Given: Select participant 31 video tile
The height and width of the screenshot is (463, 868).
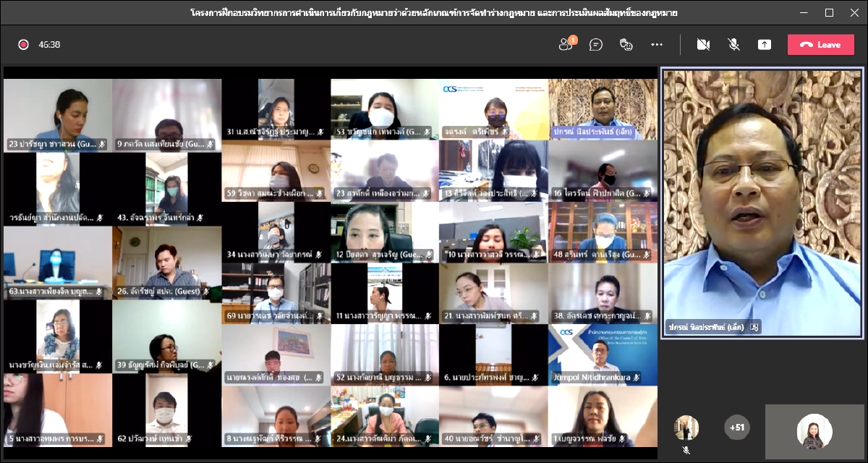Looking at the screenshot, I should [x=276, y=109].
